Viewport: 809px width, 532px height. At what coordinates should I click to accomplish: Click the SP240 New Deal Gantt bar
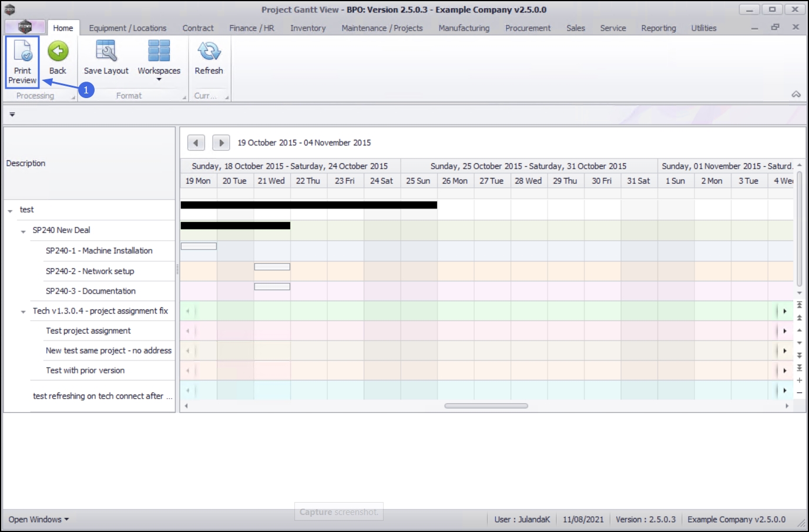[236, 225]
